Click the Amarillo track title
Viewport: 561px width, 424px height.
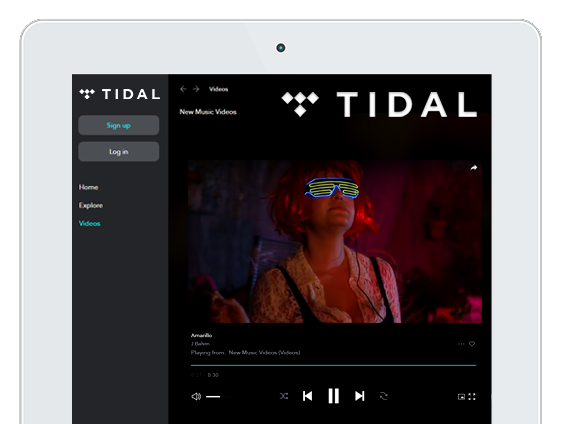[x=201, y=335]
